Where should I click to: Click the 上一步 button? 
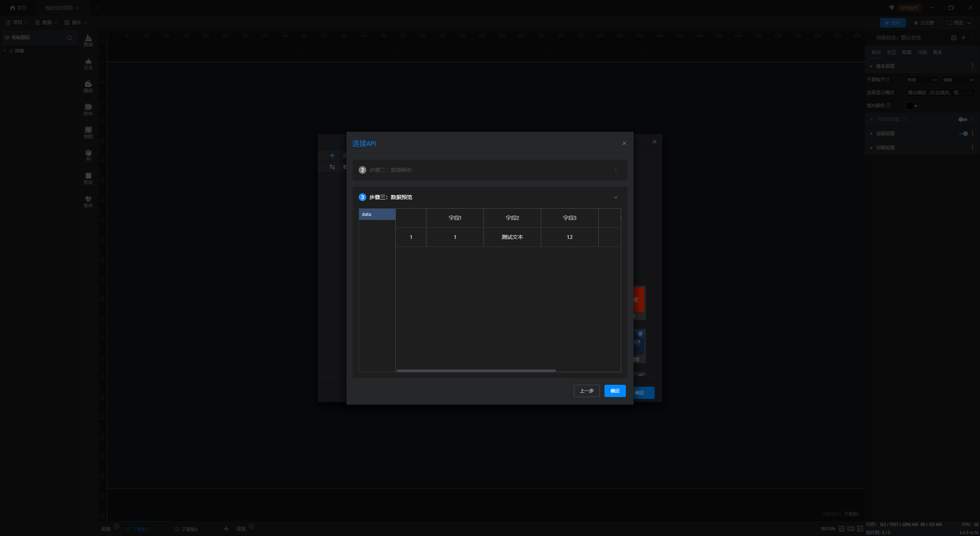(x=586, y=391)
